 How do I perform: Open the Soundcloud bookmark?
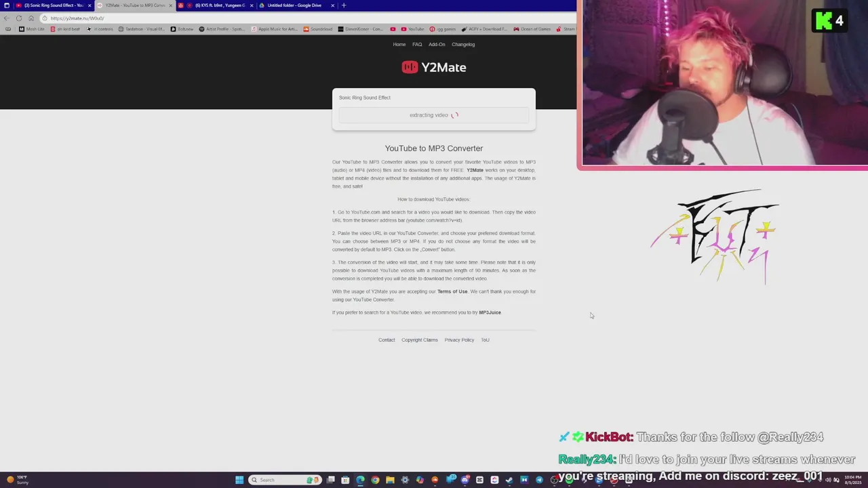(318, 29)
